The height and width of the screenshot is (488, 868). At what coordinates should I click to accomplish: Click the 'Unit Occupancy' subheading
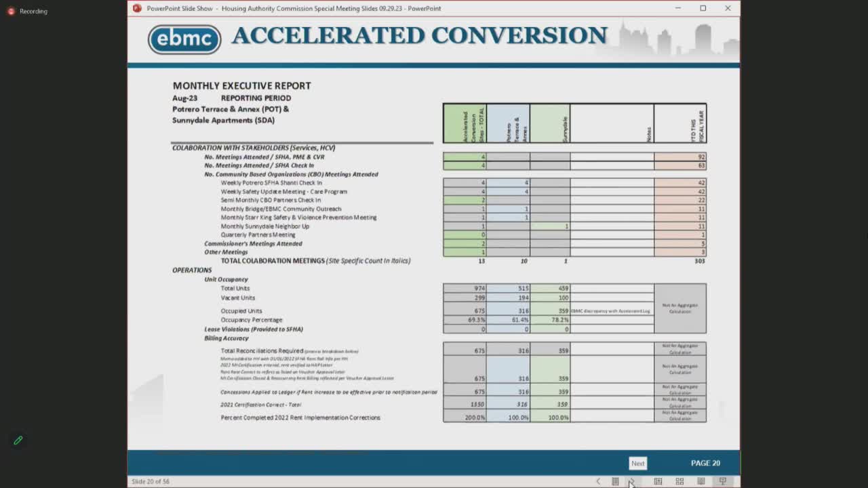[x=226, y=279]
